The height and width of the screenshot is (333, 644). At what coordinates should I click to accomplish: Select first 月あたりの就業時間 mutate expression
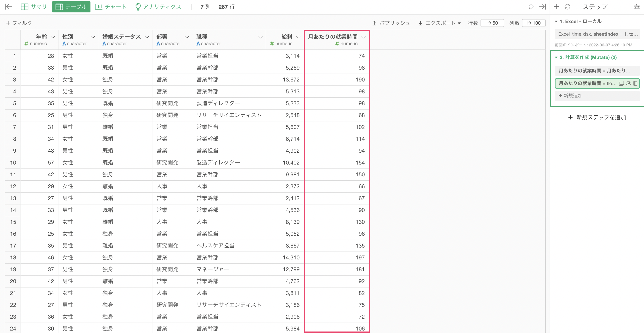[x=597, y=71]
